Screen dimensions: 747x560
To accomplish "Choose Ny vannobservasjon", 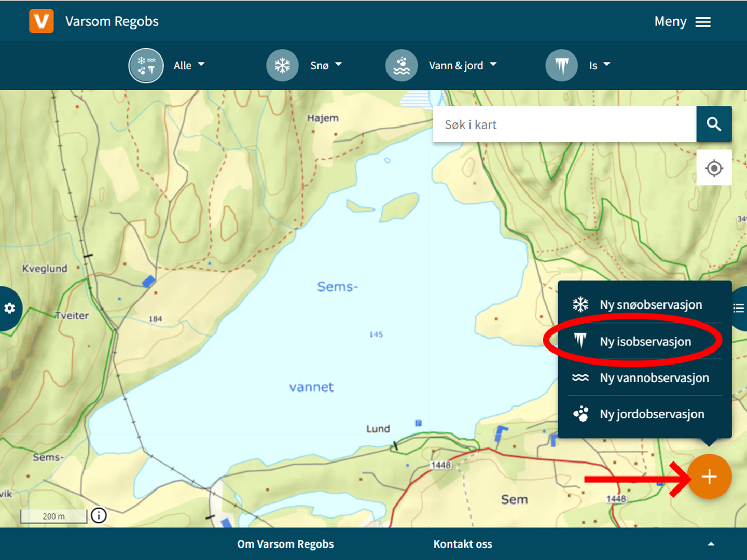I will [645, 377].
